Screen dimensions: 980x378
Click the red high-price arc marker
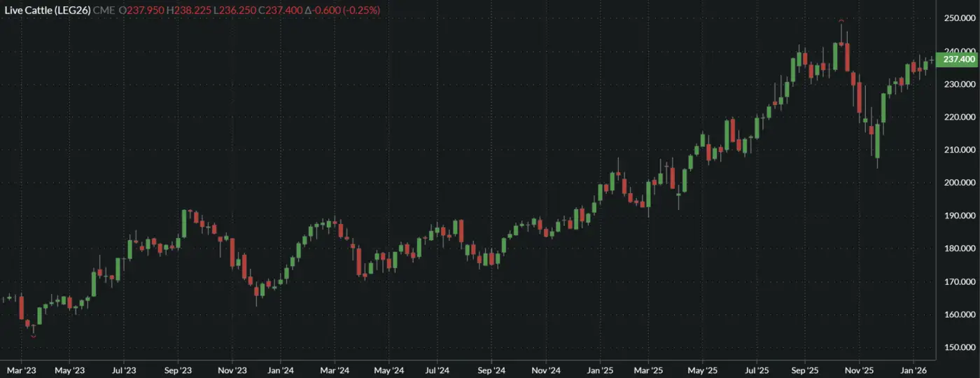coord(841,20)
